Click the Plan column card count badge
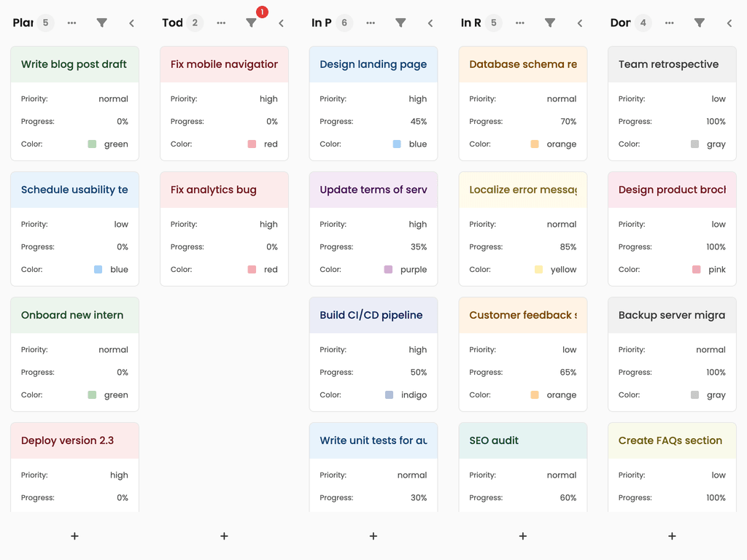This screenshot has width=747, height=560. pyautogui.click(x=46, y=23)
